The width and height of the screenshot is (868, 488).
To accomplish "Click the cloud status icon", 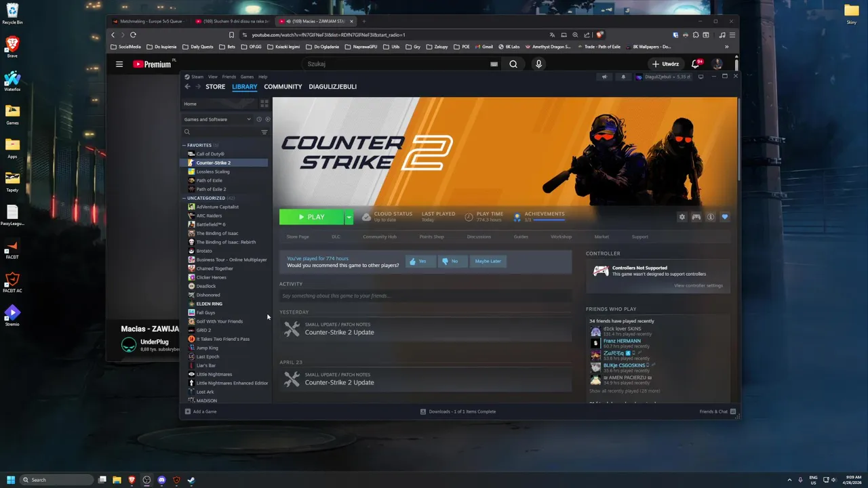I will tap(366, 217).
